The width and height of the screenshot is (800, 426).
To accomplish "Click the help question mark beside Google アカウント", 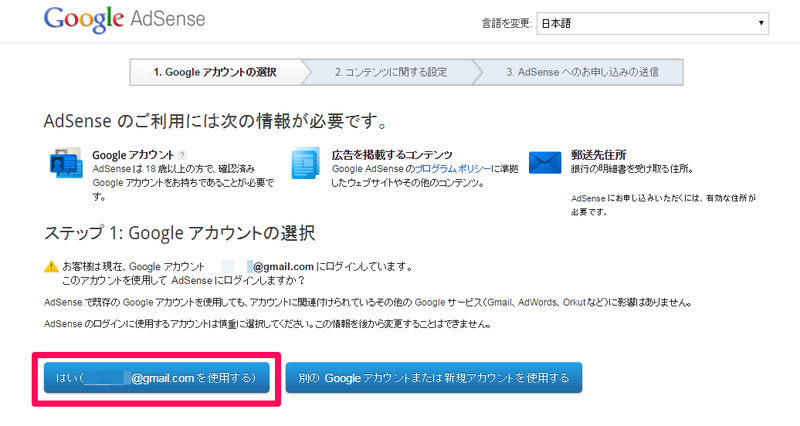I will click(182, 155).
